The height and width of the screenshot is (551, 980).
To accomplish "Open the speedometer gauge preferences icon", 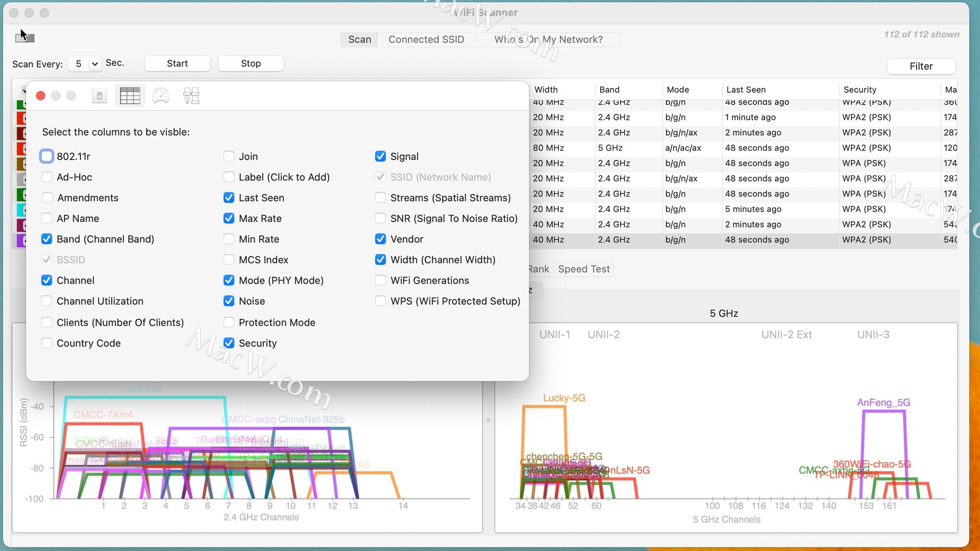I will tap(160, 96).
